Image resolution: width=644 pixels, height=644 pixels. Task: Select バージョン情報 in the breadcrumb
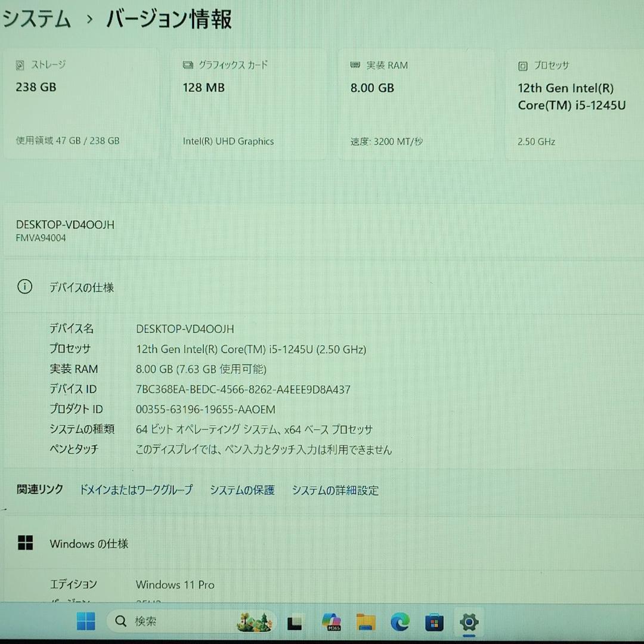[169, 19]
